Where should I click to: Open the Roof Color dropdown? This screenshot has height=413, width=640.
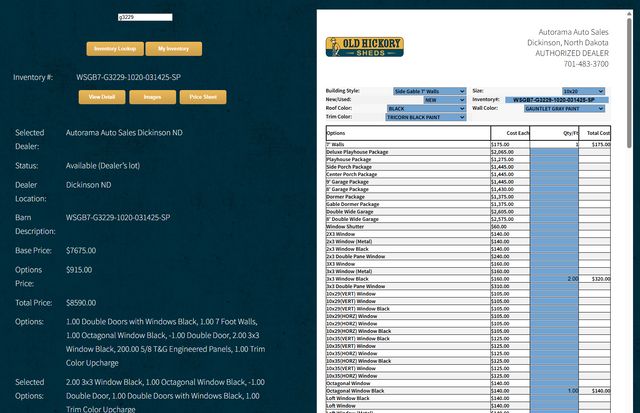pos(425,108)
